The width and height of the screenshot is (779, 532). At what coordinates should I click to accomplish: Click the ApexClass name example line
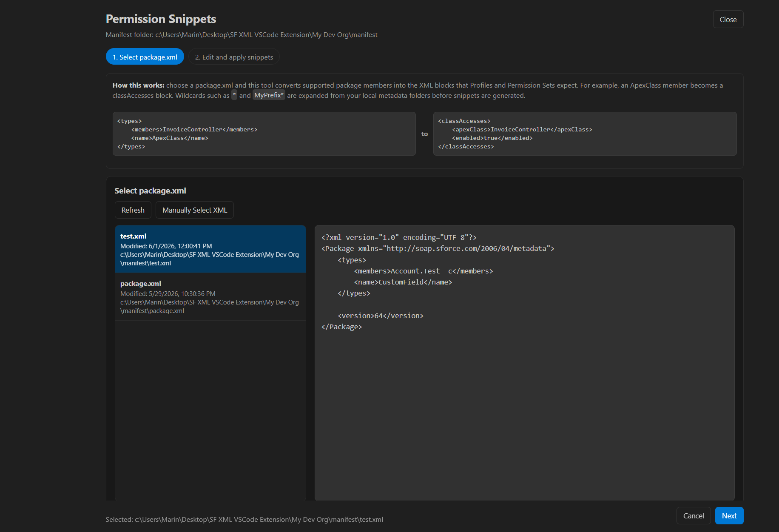[170, 138]
